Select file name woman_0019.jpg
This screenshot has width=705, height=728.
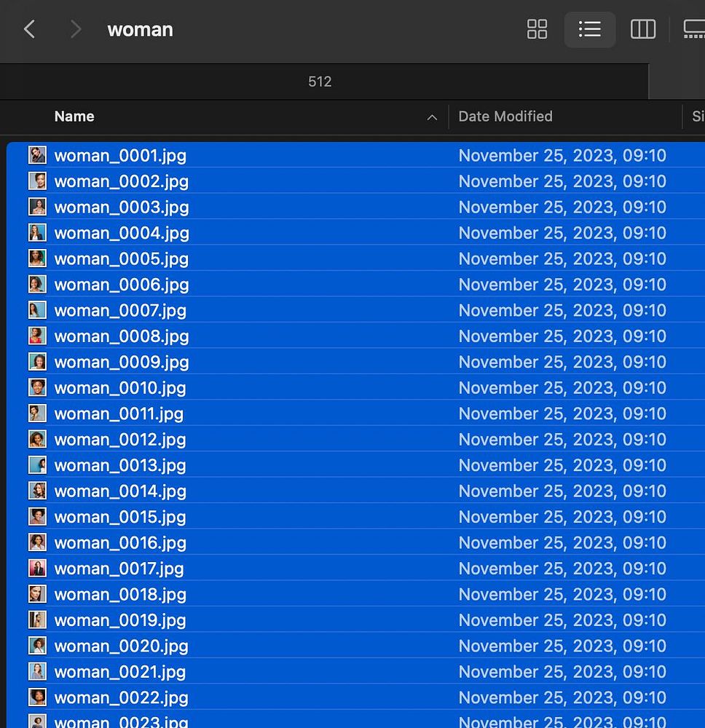(x=120, y=621)
